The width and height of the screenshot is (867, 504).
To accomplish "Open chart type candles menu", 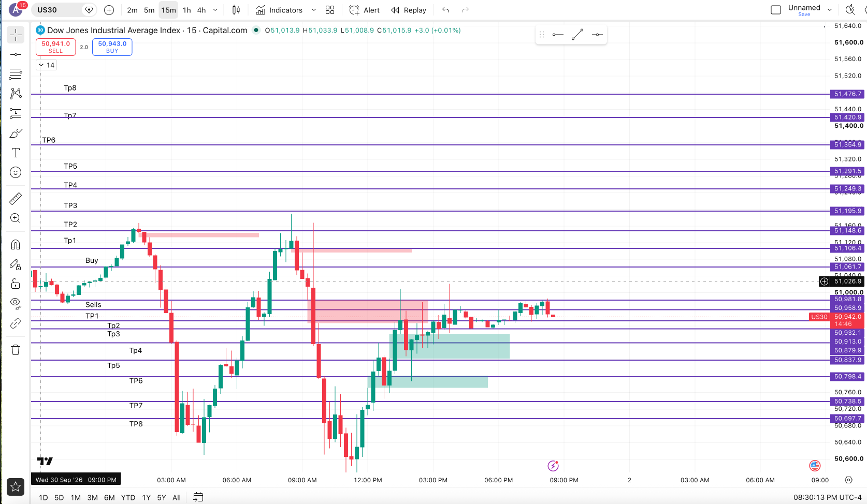I will (236, 10).
